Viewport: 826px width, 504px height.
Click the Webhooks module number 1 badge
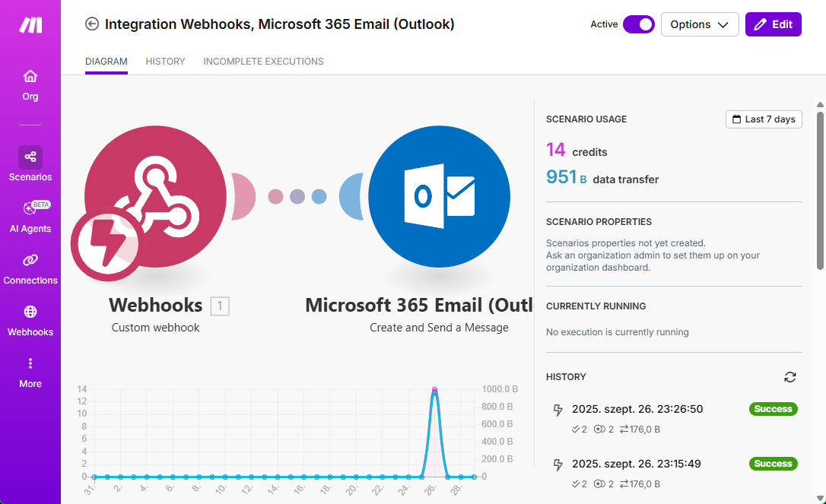click(x=220, y=306)
